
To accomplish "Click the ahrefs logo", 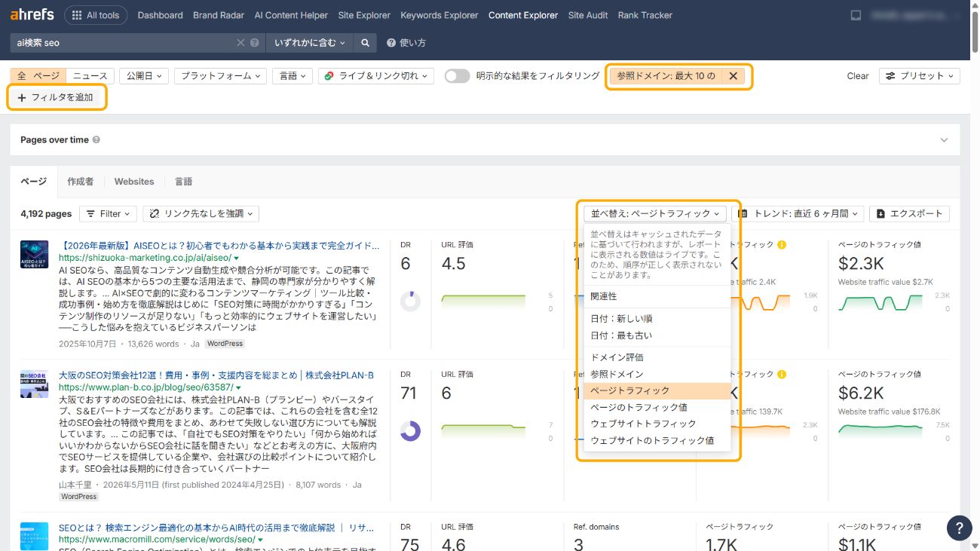I will coord(32,15).
